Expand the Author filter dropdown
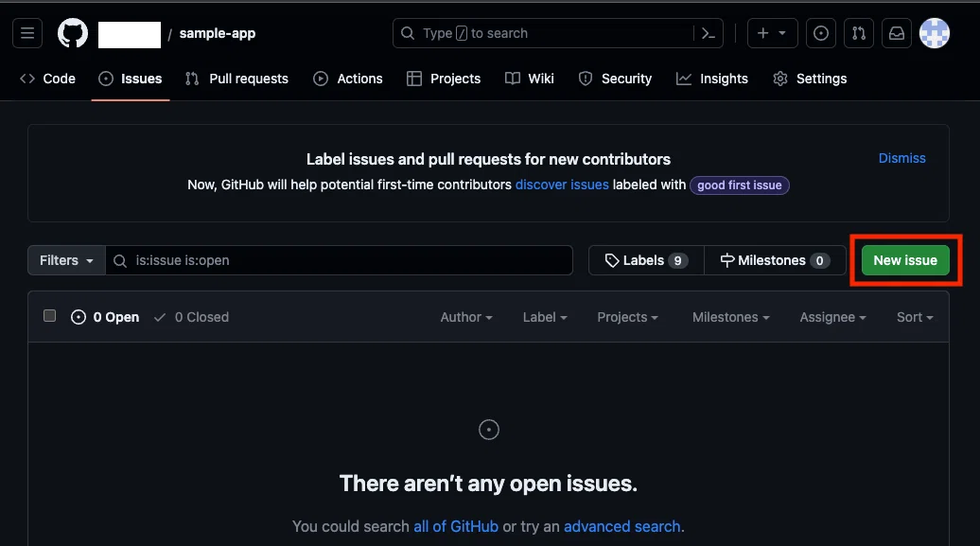980x546 pixels. [x=466, y=317]
